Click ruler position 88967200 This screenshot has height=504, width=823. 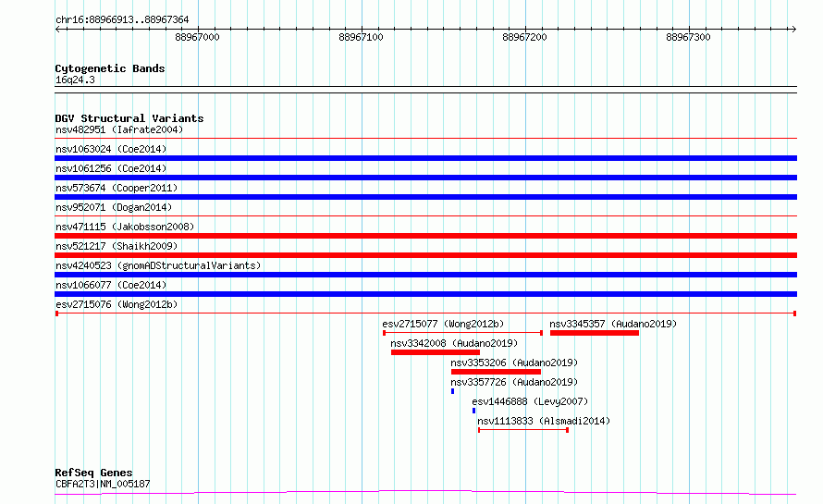click(x=525, y=37)
